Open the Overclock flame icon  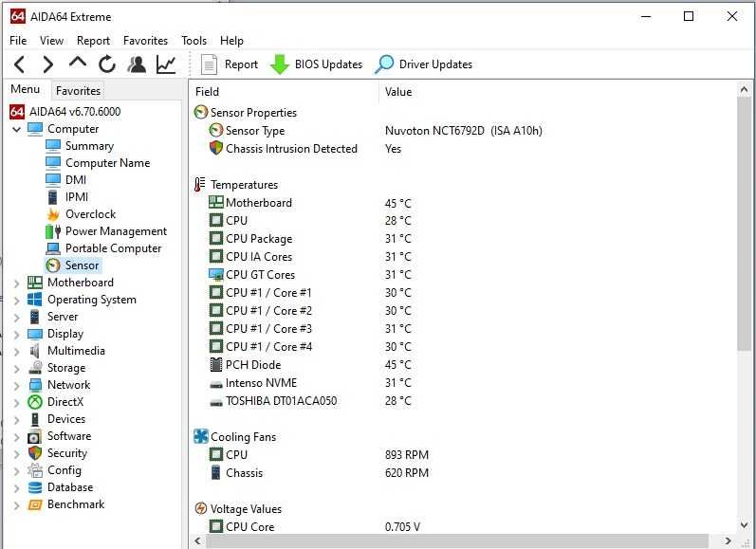(53, 214)
